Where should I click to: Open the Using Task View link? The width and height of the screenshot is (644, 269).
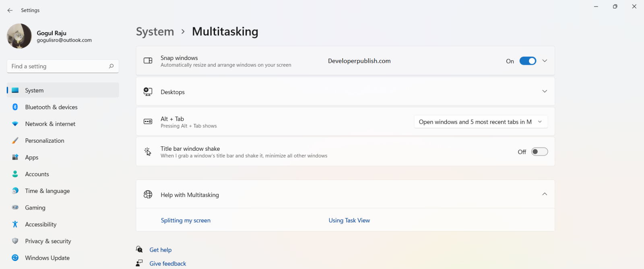click(x=349, y=220)
